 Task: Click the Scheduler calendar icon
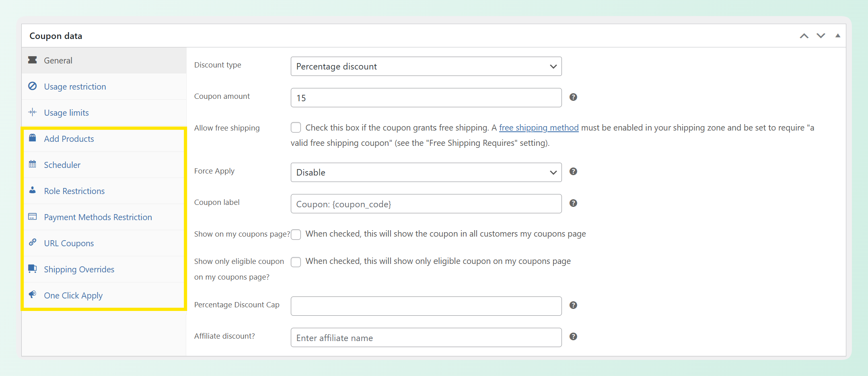coord(33,164)
